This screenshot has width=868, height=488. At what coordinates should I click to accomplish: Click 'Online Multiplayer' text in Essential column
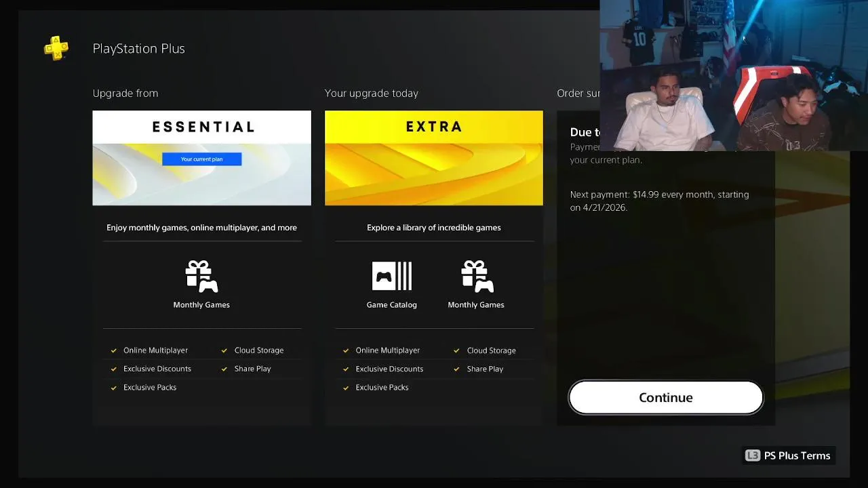155,350
